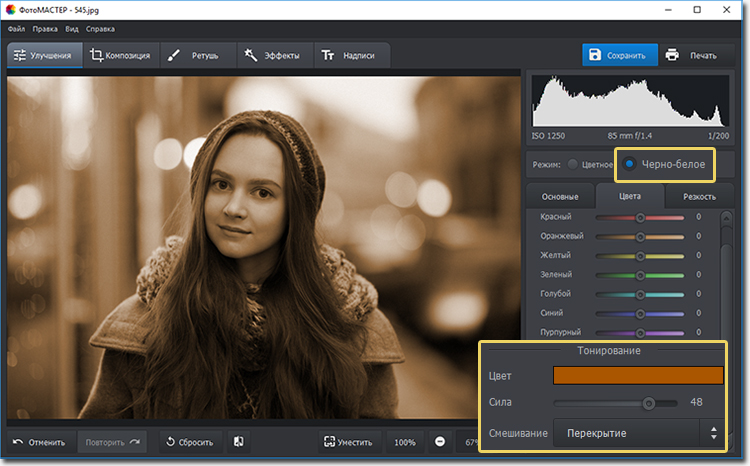Open the Ретушь brush tab
The width and height of the screenshot is (750, 466).
pos(196,55)
